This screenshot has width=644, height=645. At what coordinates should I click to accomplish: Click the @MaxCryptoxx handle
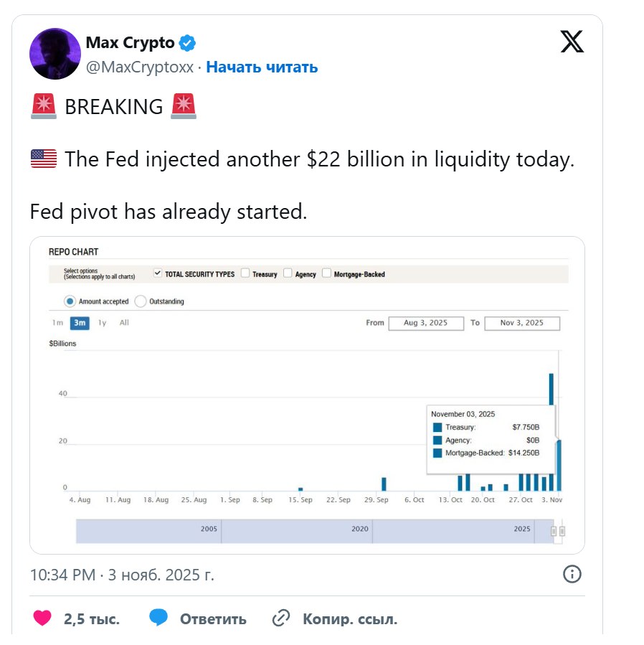pos(140,67)
